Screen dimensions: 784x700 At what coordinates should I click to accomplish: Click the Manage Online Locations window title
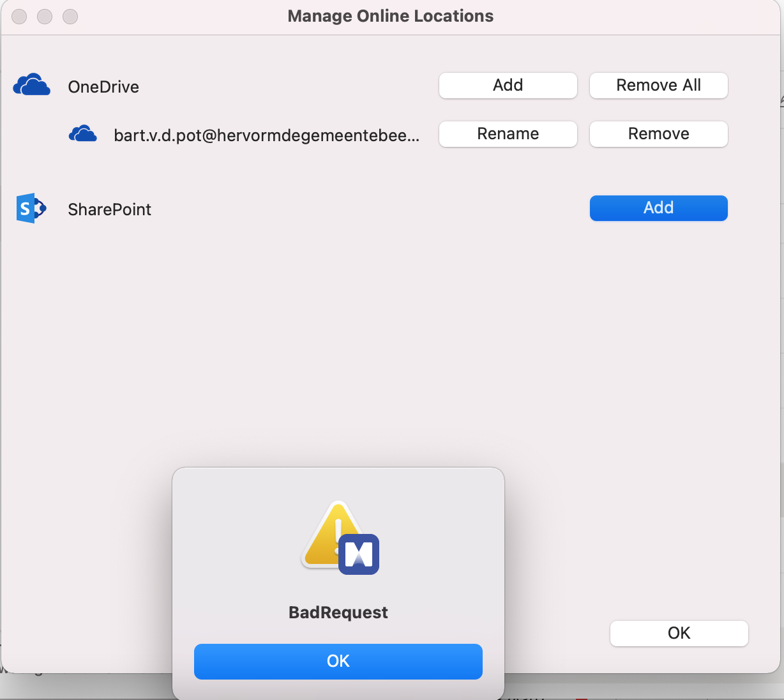pos(390,16)
